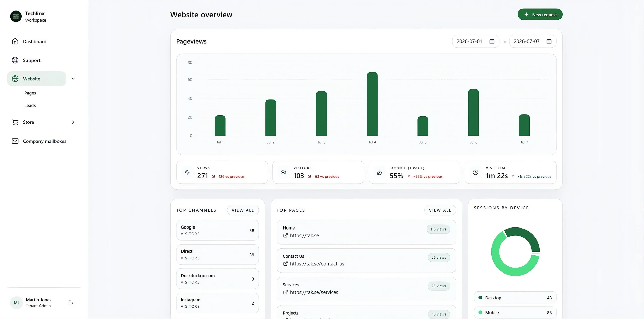
Task: Expand the Store submenu chevron
Action: (73, 122)
